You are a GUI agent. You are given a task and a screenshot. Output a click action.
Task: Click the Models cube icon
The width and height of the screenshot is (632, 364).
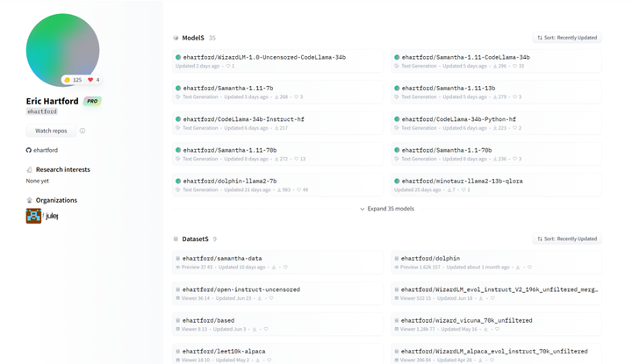click(x=176, y=38)
